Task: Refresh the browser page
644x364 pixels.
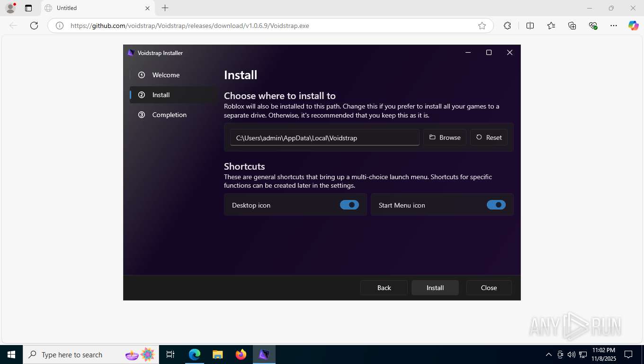Action: tap(34, 26)
